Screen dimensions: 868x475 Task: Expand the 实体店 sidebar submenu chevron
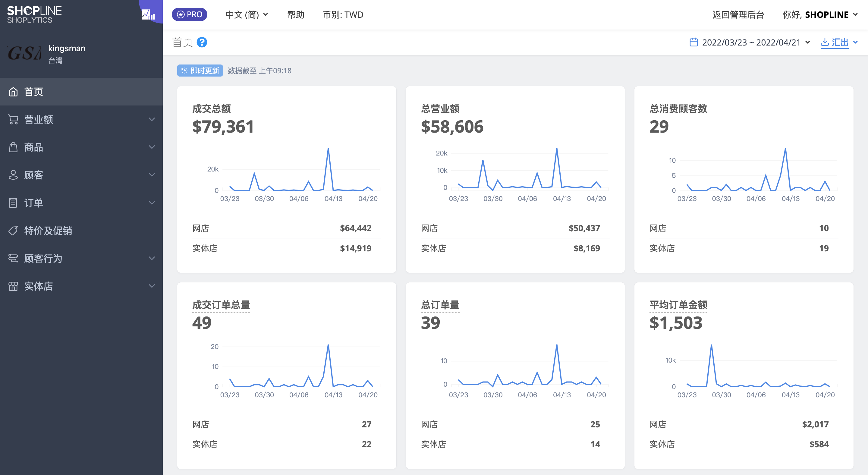click(152, 286)
